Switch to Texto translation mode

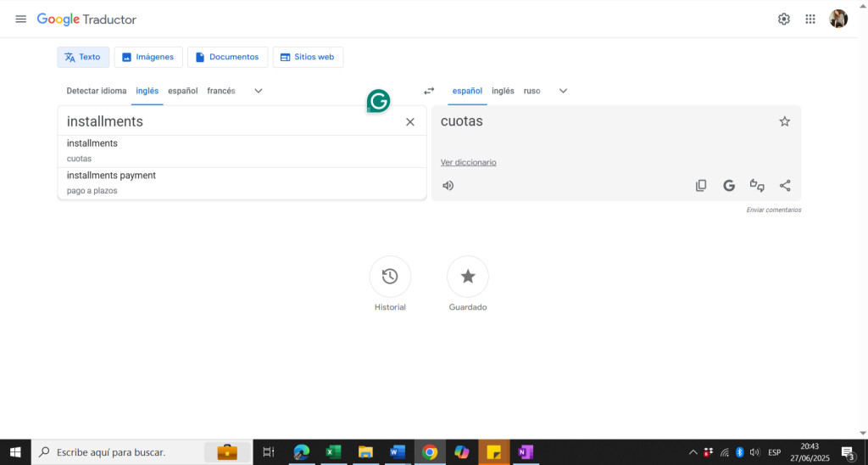[83, 57]
